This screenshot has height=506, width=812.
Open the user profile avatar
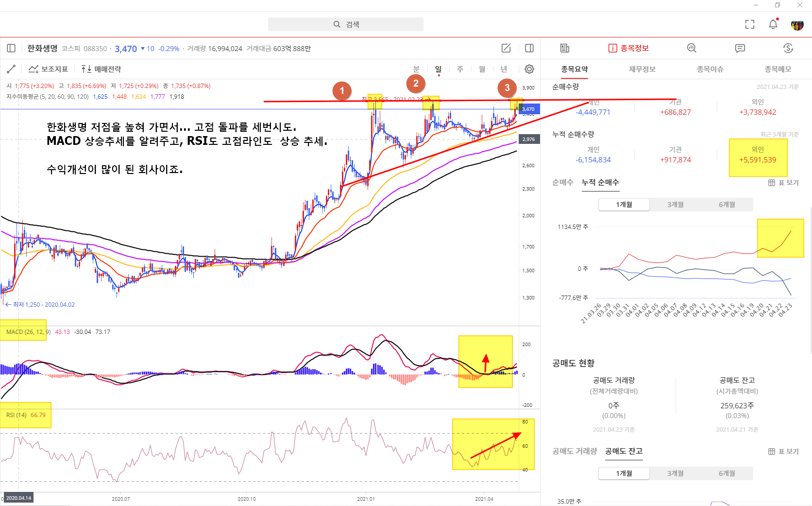797,25
